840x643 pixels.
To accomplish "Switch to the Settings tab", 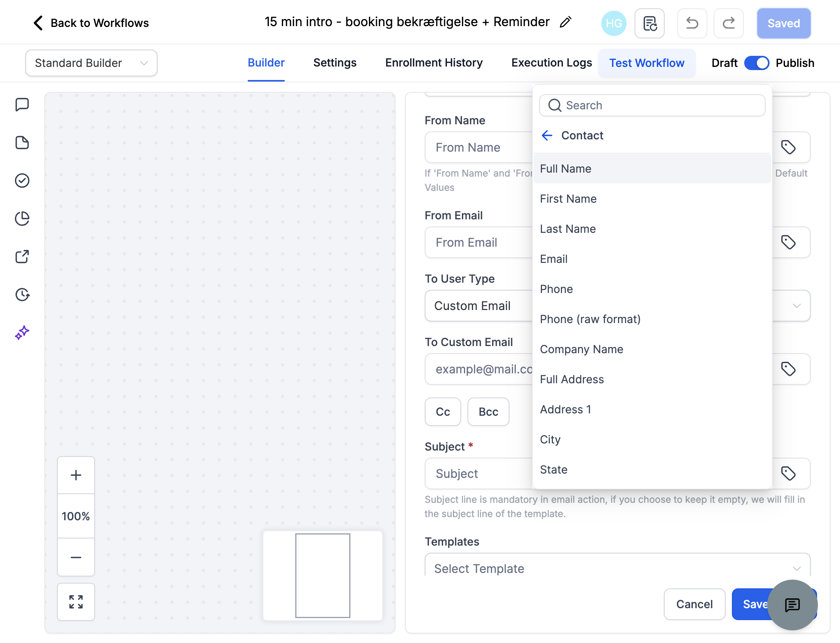I will pyautogui.click(x=335, y=63).
